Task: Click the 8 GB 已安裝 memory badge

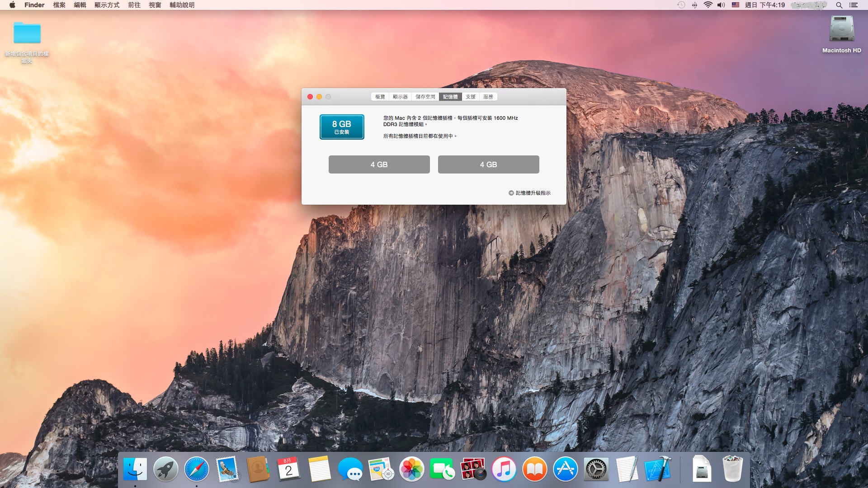Action: point(342,127)
